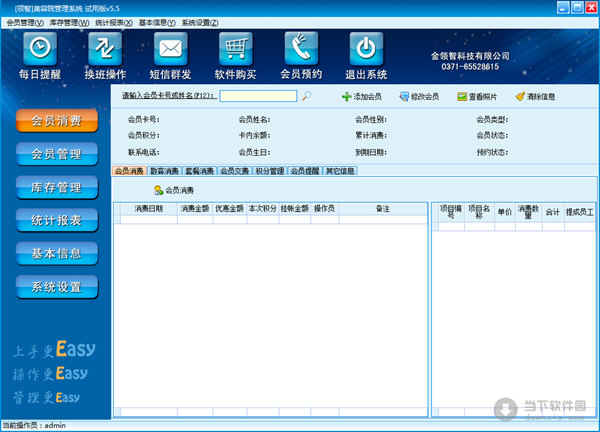600x432 pixels.
Task: Click the 消费金额 column header
Action: (x=195, y=209)
